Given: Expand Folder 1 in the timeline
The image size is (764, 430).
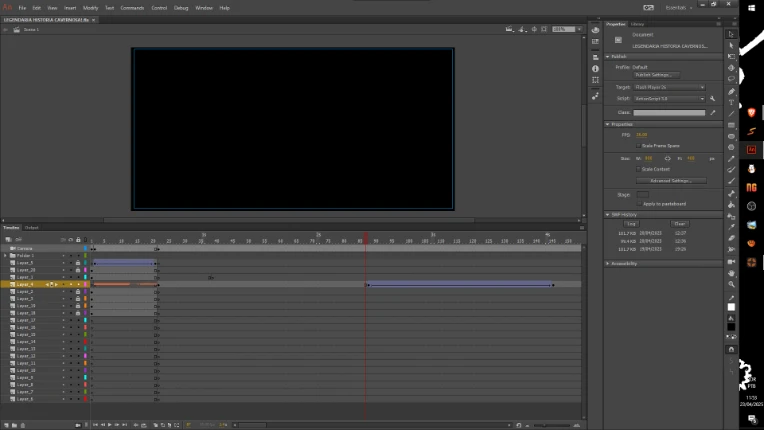Looking at the screenshot, I should click(x=5, y=256).
